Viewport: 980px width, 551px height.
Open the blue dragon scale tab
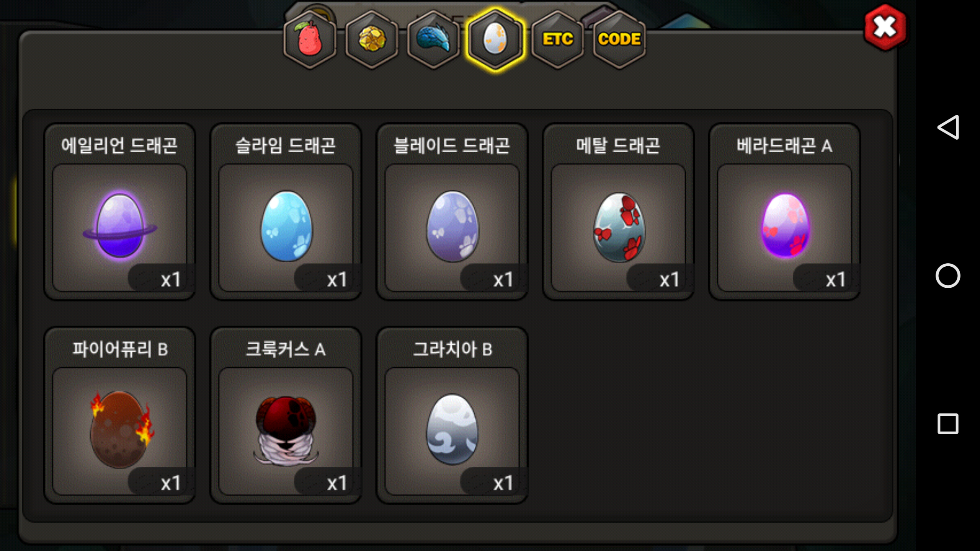point(434,40)
